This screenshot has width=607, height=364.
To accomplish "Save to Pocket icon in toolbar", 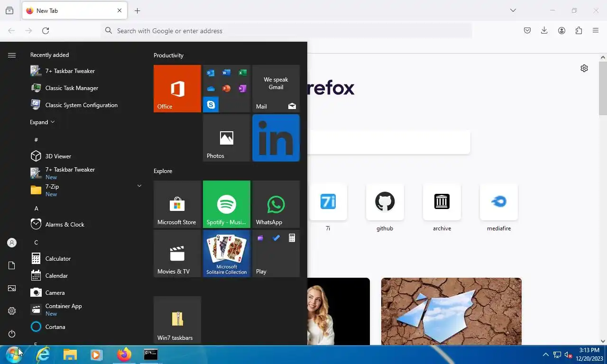I will pyautogui.click(x=527, y=30).
